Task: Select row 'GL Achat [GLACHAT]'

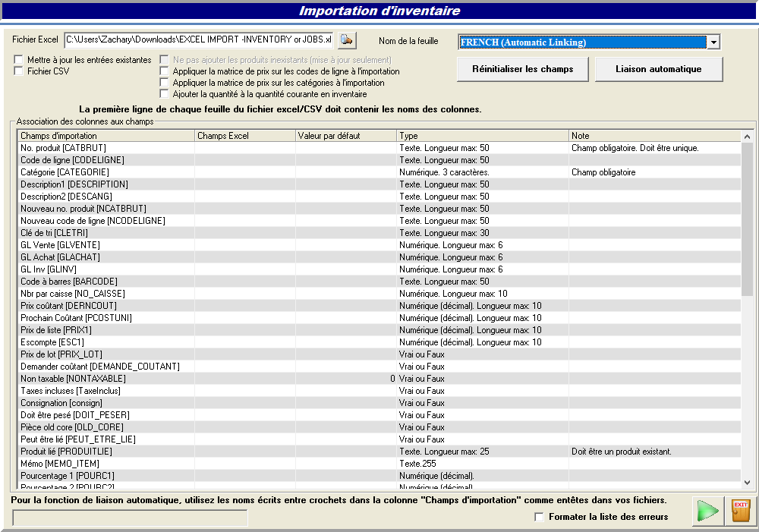Action: click(379, 257)
